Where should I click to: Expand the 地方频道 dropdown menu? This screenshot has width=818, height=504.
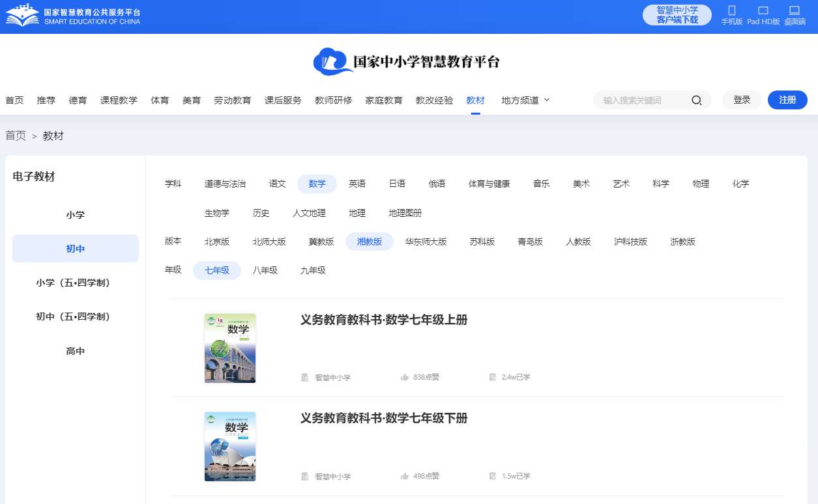526,100
